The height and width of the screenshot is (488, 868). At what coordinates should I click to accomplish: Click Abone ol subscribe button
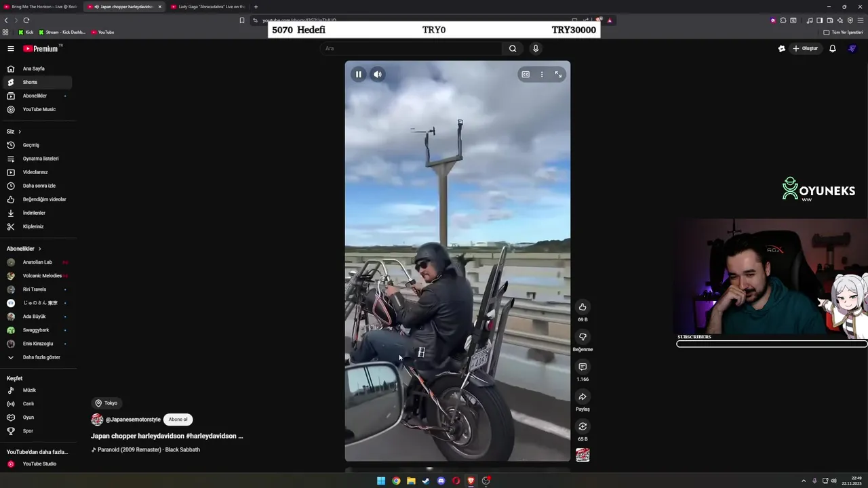pyautogui.click(x=178, y=420)
